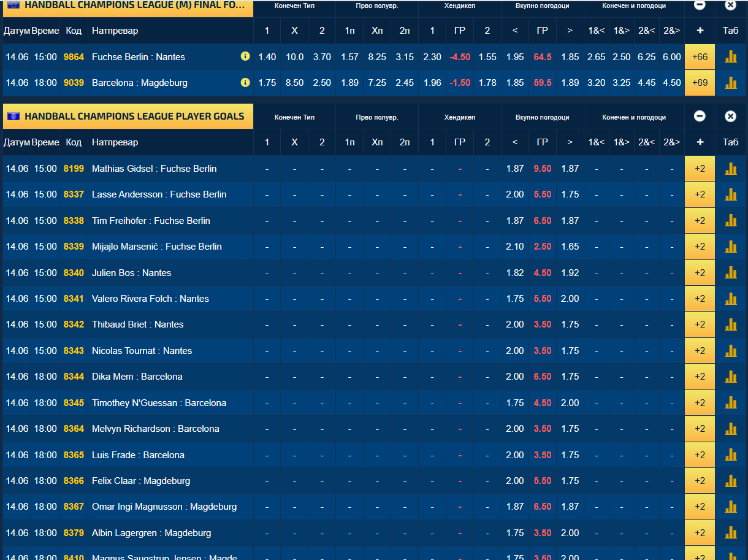Image resolution: width=748 pixels, height=560 pixels.
Task: Pick under 2.50 odds 2.10 for Mijajlo Marsenić
Action: point(515,246)
